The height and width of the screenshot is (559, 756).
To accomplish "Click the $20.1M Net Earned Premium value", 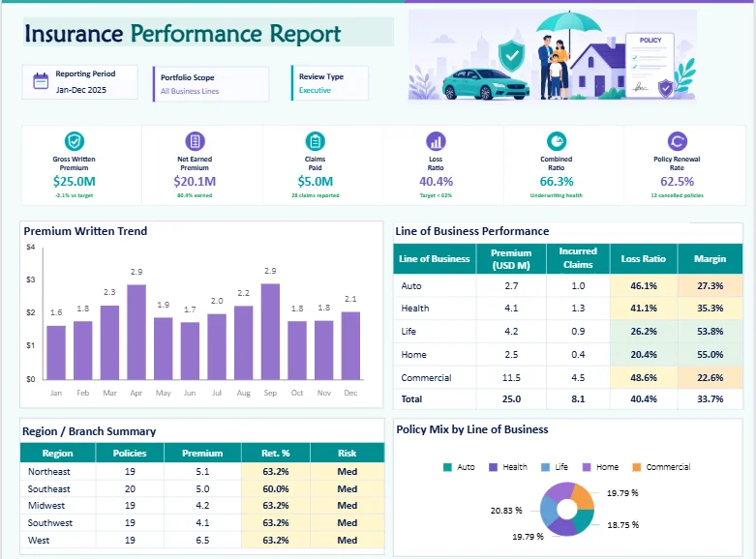I will 195,182.
